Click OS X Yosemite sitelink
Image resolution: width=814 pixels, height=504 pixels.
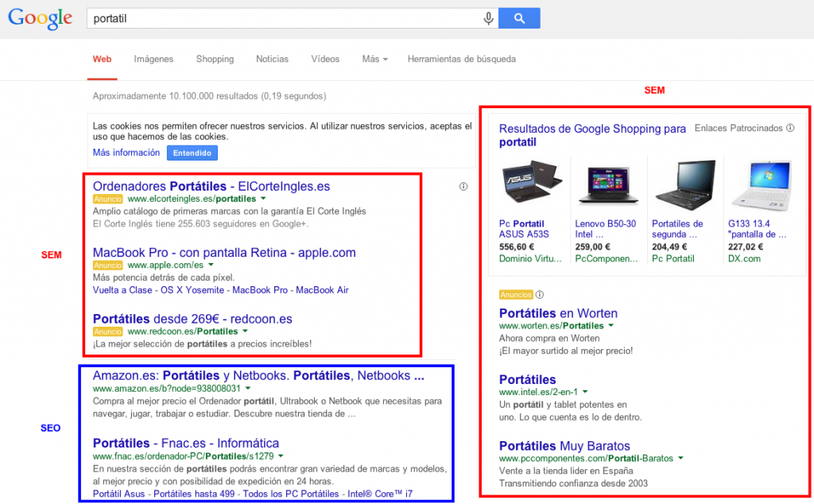point(192,290)
